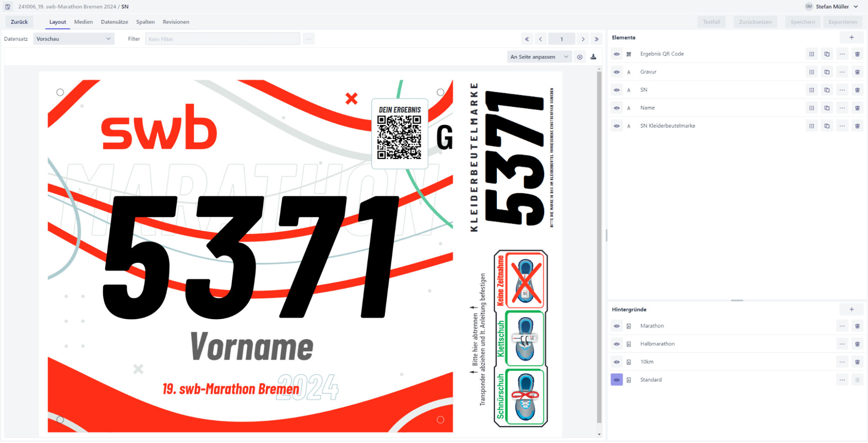Screen dimensions: 868x443
Task: Delete the 10km background
Action: coord(857,362)
